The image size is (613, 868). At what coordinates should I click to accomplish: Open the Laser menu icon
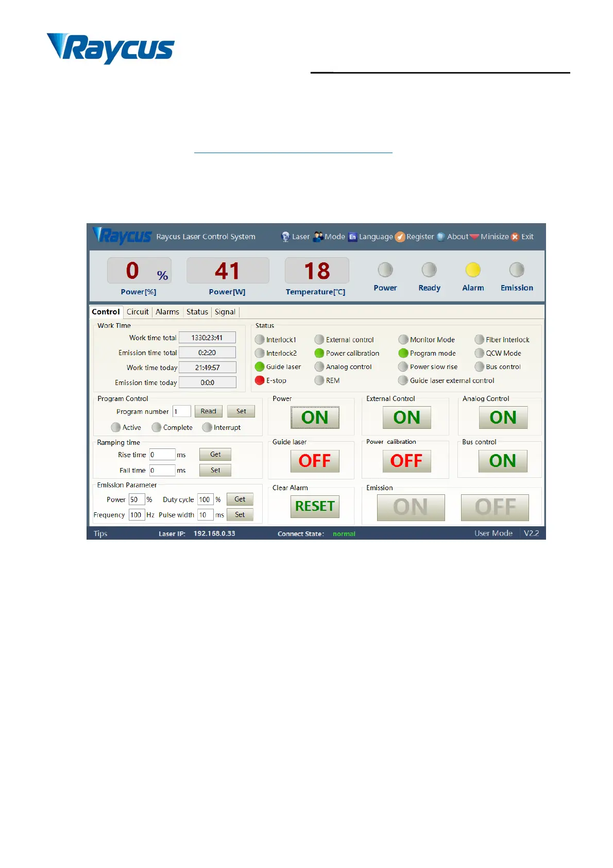pyautogui.click(x=285, y=237)
